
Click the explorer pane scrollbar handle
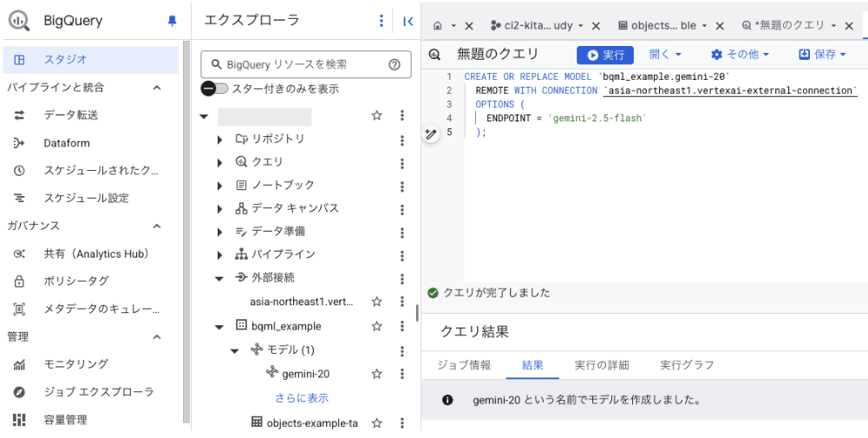(417, 313)
